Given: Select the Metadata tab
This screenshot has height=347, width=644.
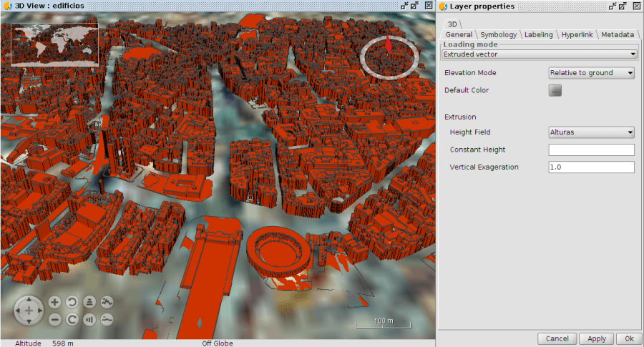Looking at the screenshot, I should coord(617,34).
